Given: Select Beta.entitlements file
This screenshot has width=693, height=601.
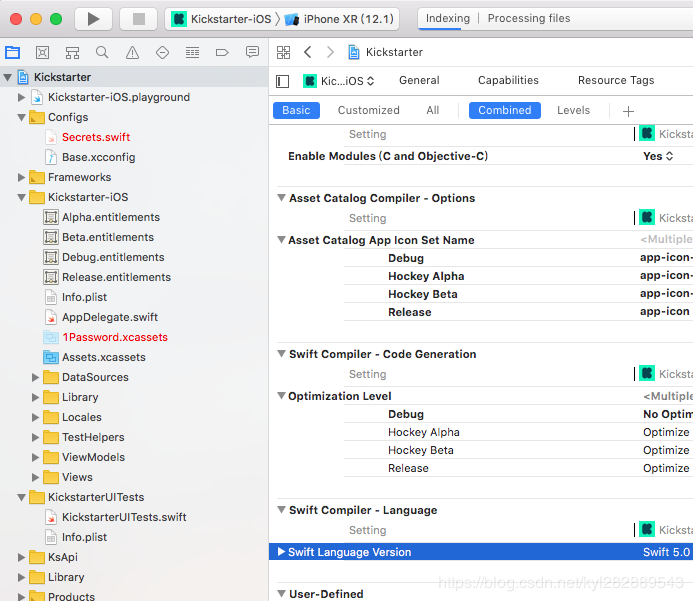Looking at the screenshot, I should coord(108,237).
